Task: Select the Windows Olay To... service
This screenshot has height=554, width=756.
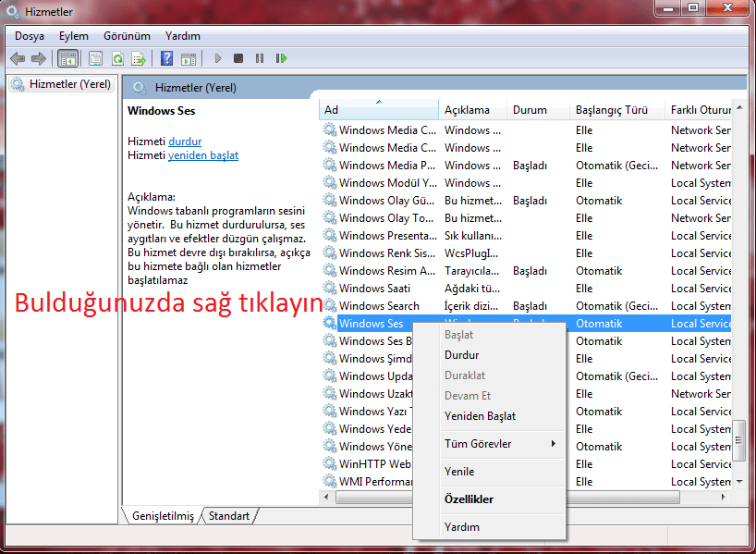Action: (526, 218)
